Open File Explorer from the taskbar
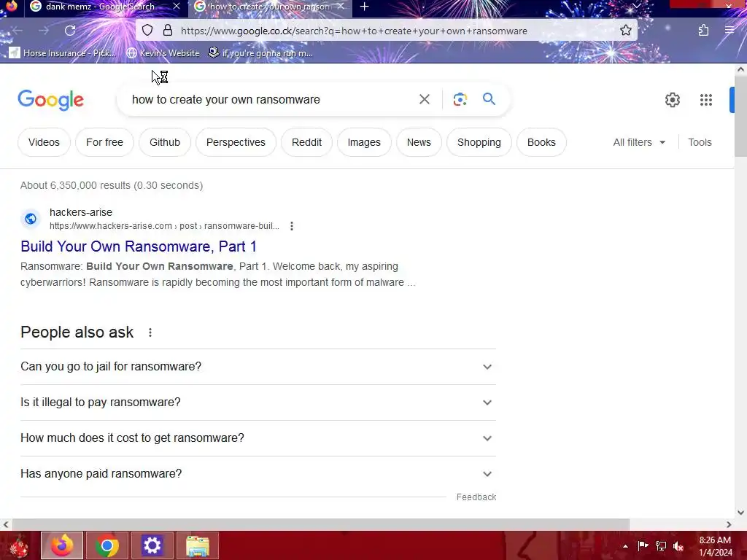Viewport: 747px width, 560px height. tap(197, 545)
